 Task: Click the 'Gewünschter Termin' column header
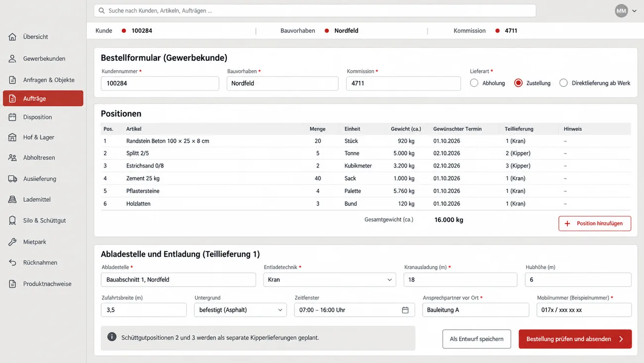[x=457, y=129]
